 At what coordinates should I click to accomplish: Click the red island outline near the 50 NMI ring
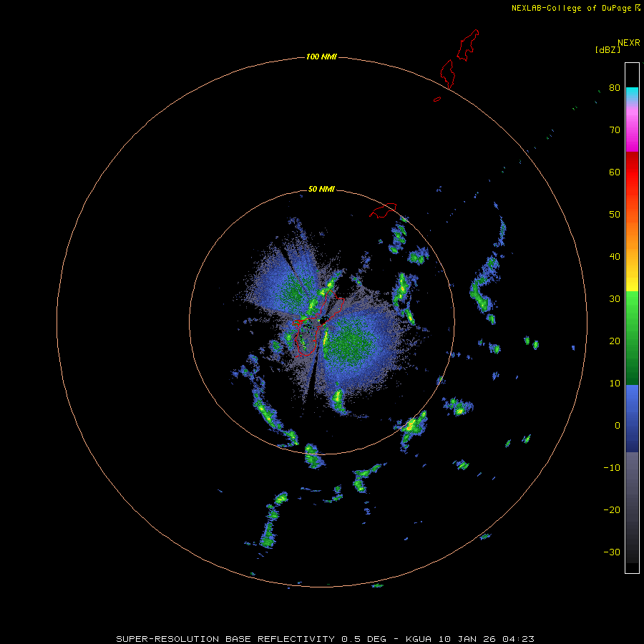383,210
